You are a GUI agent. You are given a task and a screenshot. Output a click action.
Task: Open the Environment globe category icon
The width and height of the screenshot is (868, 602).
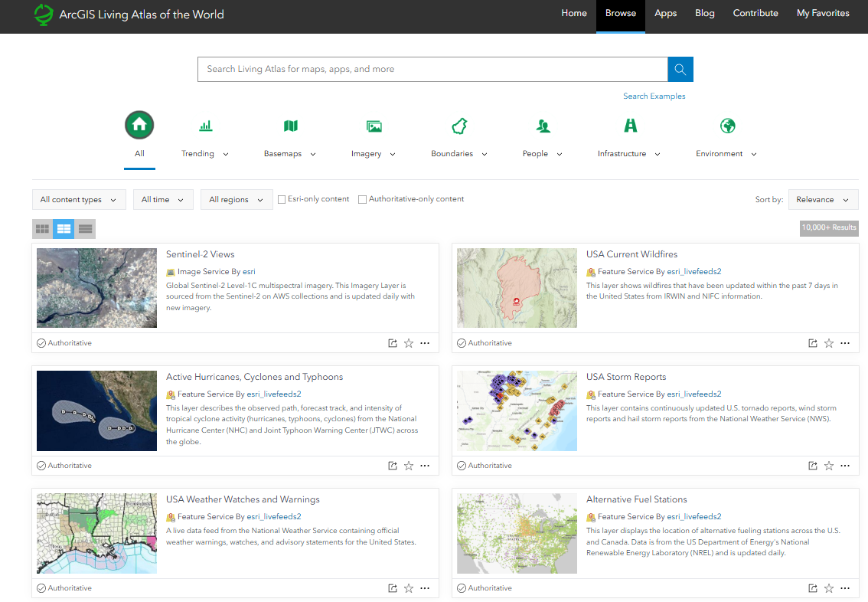pyautogui.click(x=727, y=126)
